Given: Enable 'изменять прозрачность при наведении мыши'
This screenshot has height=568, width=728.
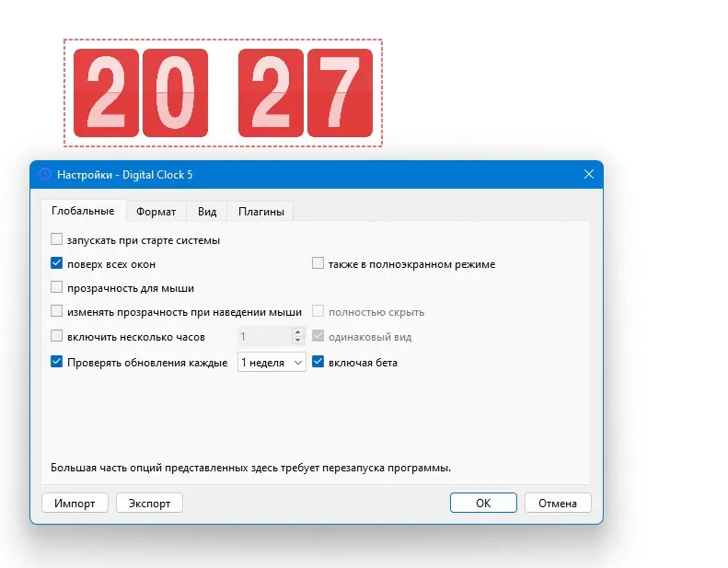Looking at the screenshot, I should [56, 311].
